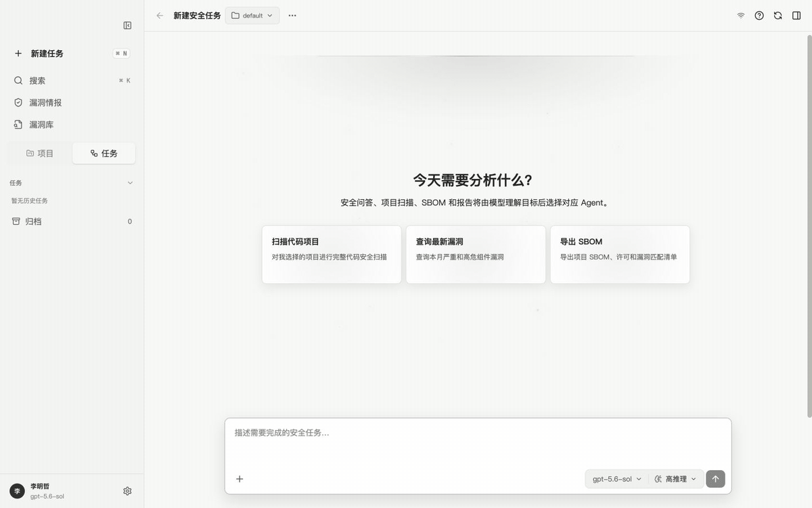This screenshot has width=812, height=508.
Task: Open the 高推理 reasoning level dropdown
Action: click(x=675, y=479)
